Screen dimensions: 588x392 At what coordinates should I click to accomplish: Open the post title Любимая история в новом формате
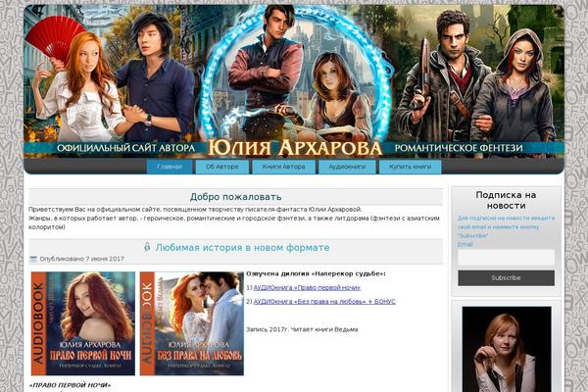[242, 248]
